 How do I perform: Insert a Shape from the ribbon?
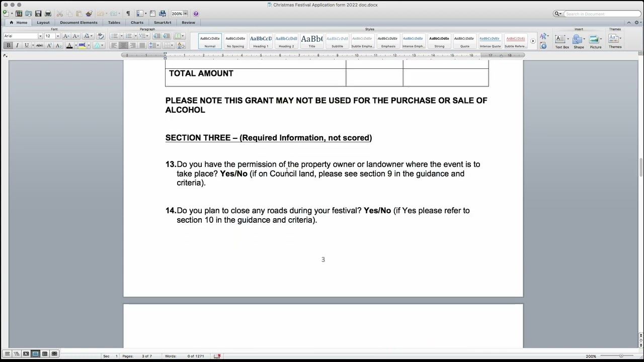[x=579, y=42]
